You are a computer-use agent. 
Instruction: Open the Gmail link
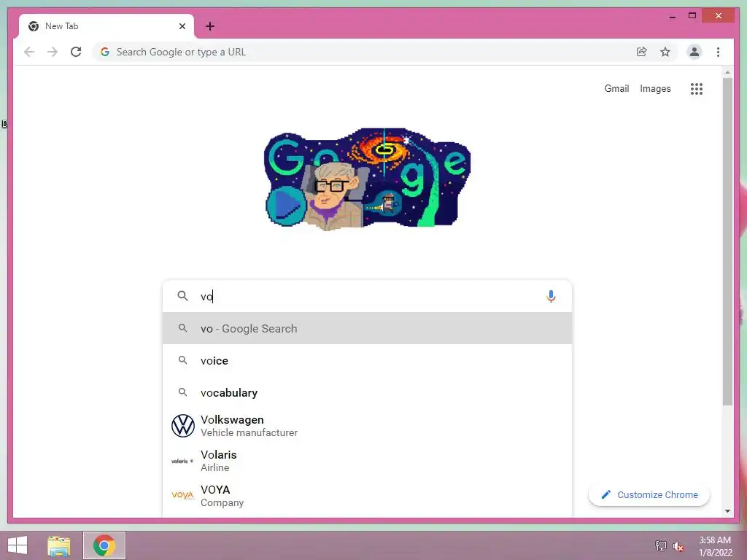coord(616,88)
